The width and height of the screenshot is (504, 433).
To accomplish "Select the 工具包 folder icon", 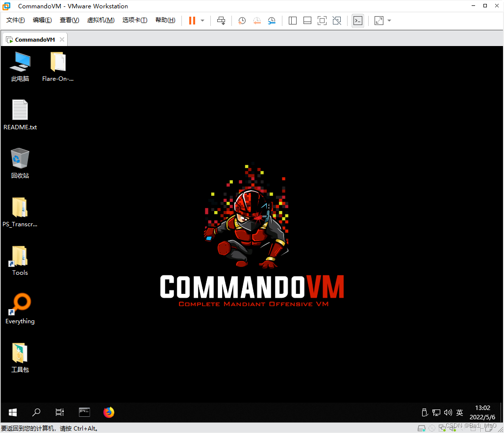I will pyautogui.click(x=20, y=358).
